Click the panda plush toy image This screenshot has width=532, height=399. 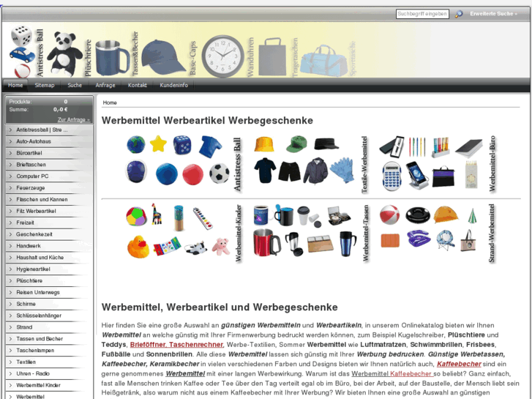[64, 53]
